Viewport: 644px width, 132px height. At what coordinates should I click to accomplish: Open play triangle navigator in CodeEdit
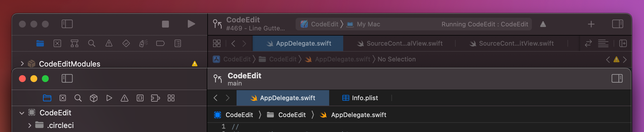click(109, 98)
